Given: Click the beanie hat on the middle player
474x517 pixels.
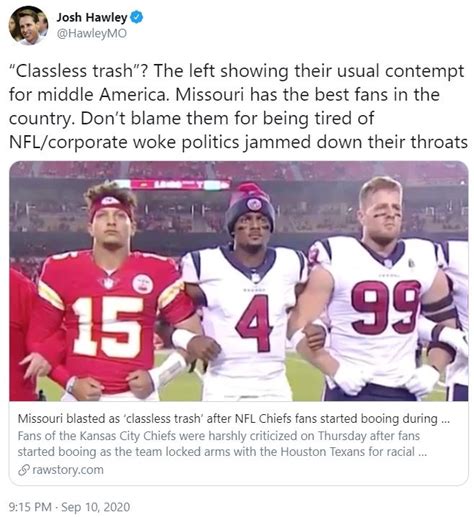Looking at the screenshot, I should (x=250, y=207).
